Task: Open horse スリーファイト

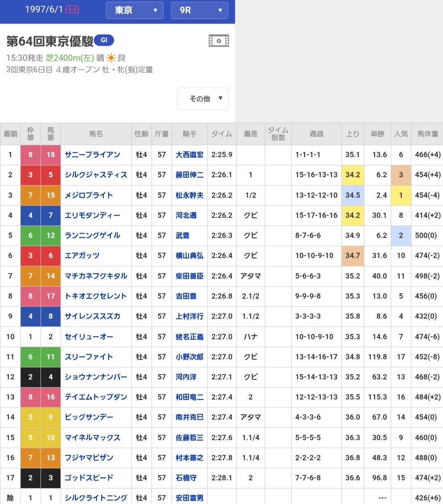Action: [x=89, y=357]
